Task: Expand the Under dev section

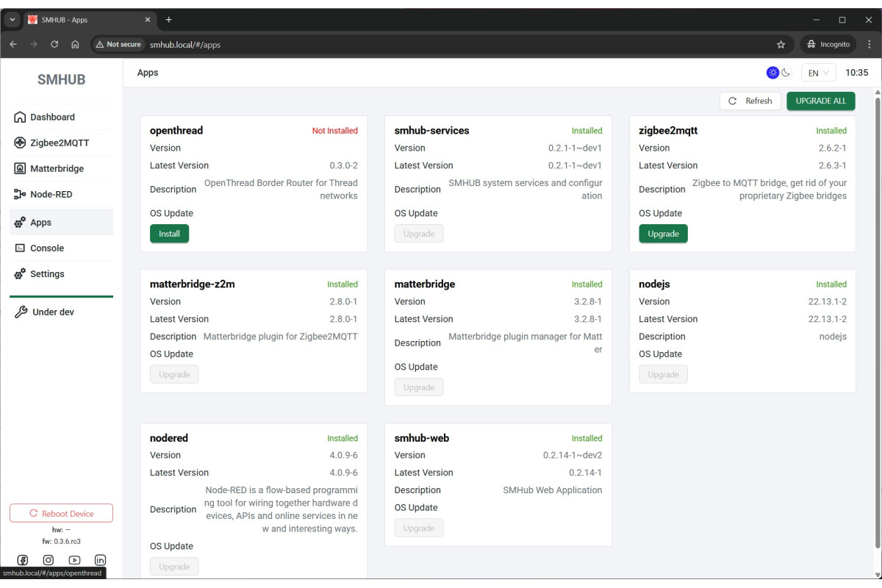Action: (53, 312)
